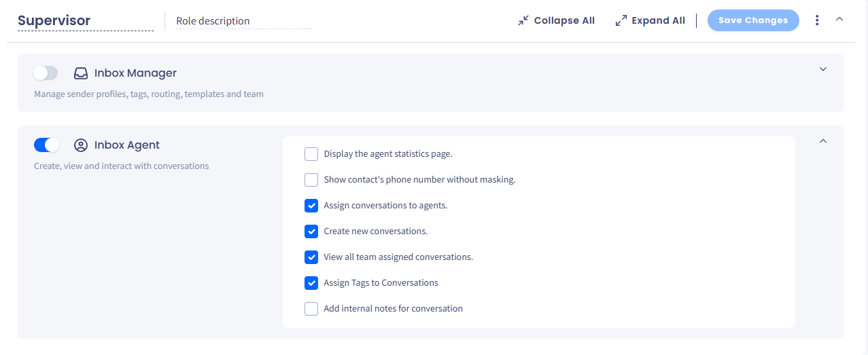The height and width of the screenshot is (355, 868).
Task: Click the Expand All text
Action: click(x=658, y=20)
